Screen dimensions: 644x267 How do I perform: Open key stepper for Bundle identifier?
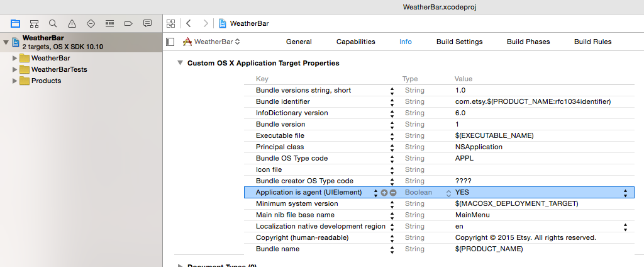point(392,101)
